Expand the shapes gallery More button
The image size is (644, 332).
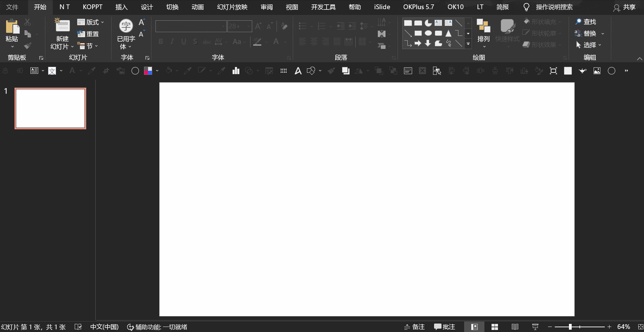(x=468, y=44)
